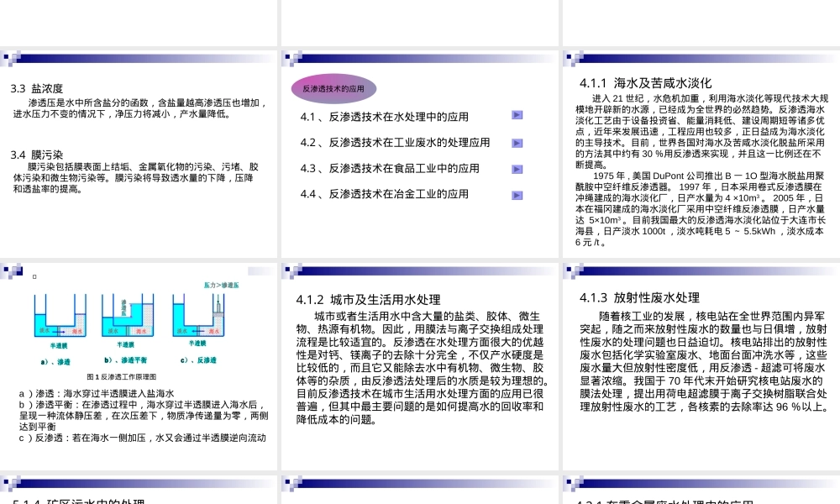
Task: Click the osmotic equilibrium vessel diagram b
Action: [x=128, y=316]
